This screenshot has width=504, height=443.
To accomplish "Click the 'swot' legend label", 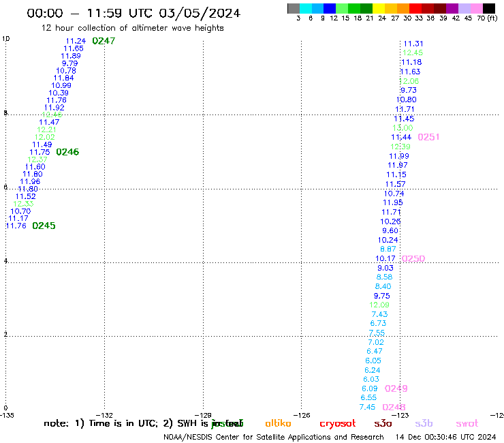I will coord(467,423).
